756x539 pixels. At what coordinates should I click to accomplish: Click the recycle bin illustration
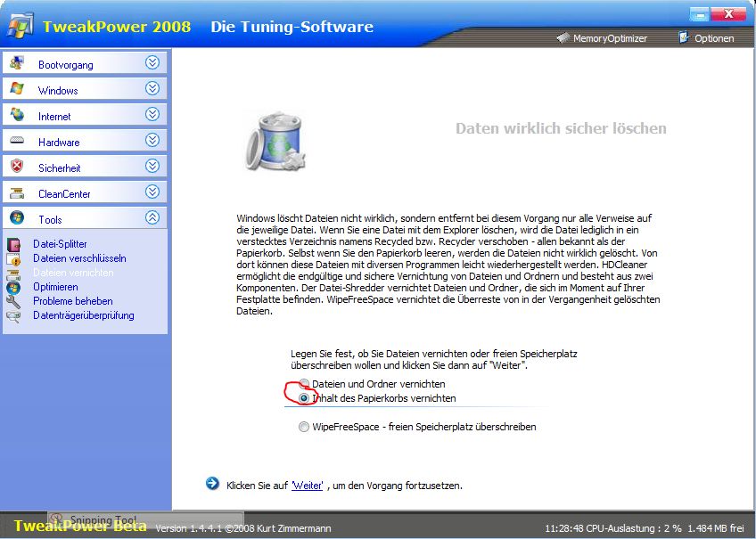pos(275,141)
